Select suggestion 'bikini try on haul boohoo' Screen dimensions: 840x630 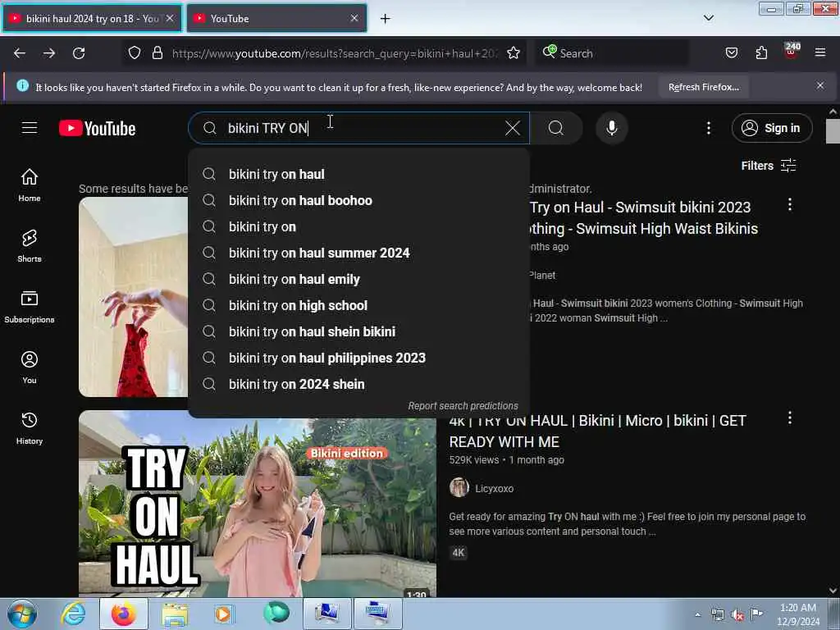(x=359, y=200)
